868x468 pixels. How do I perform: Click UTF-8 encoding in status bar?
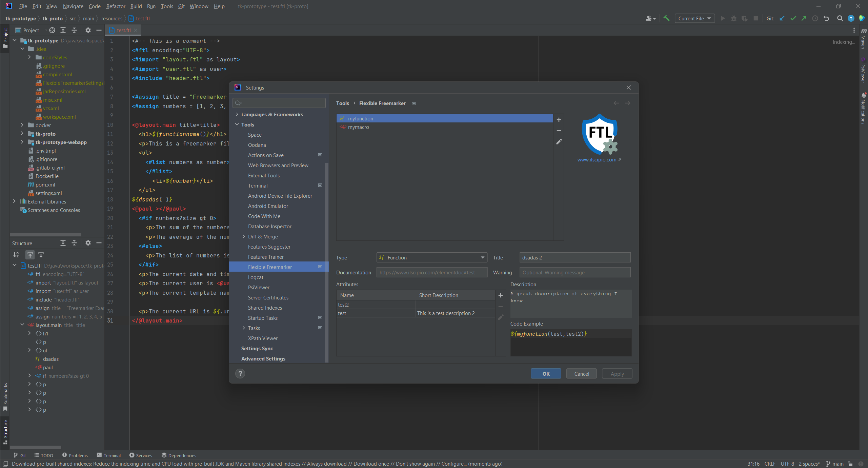click(x=787, y=464)
